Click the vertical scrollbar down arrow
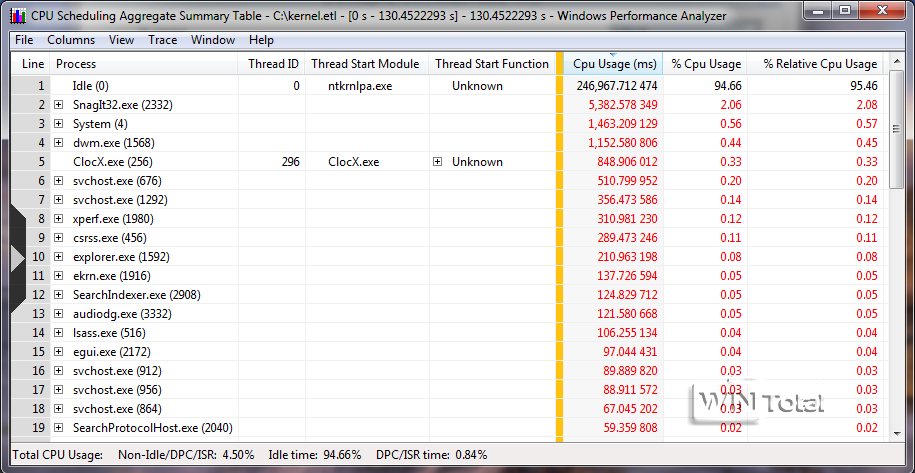Image resolution: width=915 pixels, height=473 pixels. click(x=897, y=433)
